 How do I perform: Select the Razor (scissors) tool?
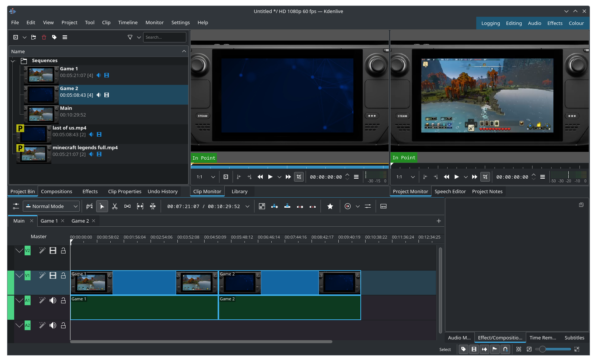115,206
